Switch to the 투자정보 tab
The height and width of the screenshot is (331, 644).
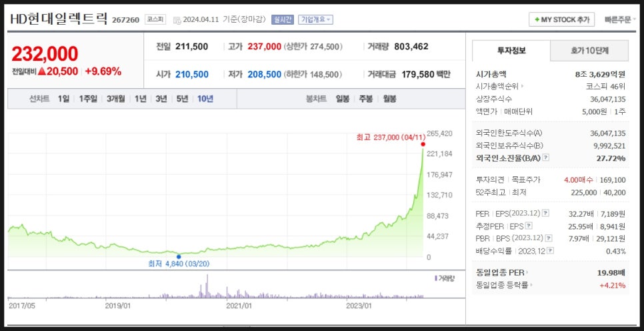pyautogui.click(x=511, y=51)
